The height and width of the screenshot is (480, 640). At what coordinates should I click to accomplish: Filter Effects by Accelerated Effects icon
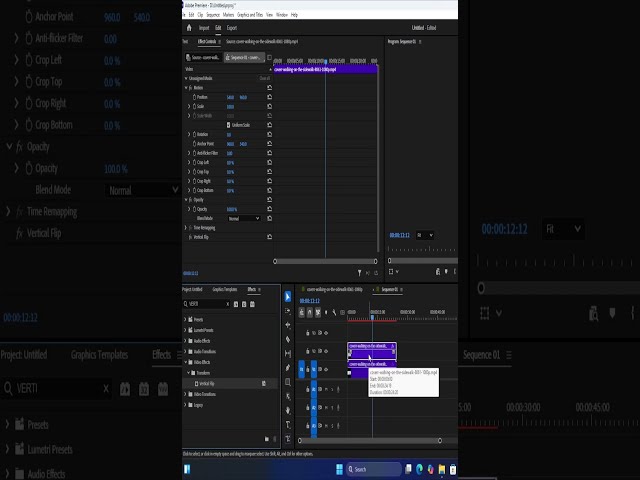(x=236, y=304)
